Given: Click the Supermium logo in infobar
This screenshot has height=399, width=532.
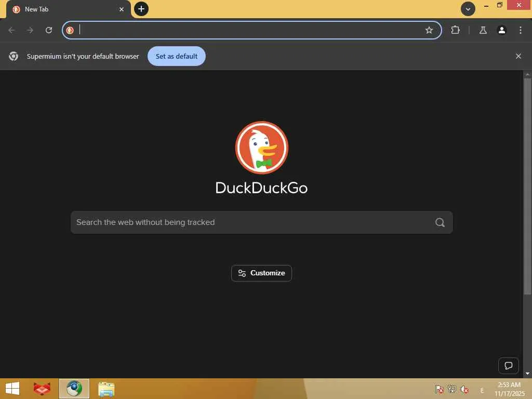Looking at the screenshot, I should pos(14,56).
